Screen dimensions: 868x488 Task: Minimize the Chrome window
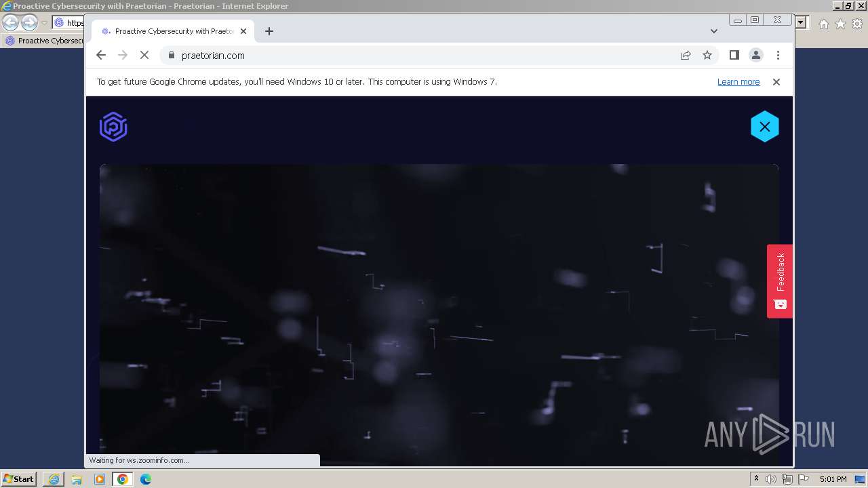point(738,20)
